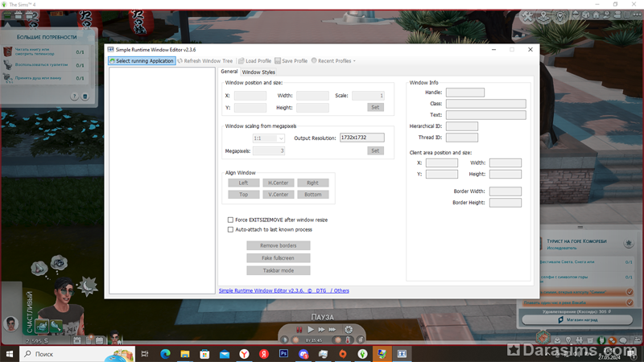
Task: Open Photoshop from taskbar
Action: [x=283, y=353]
